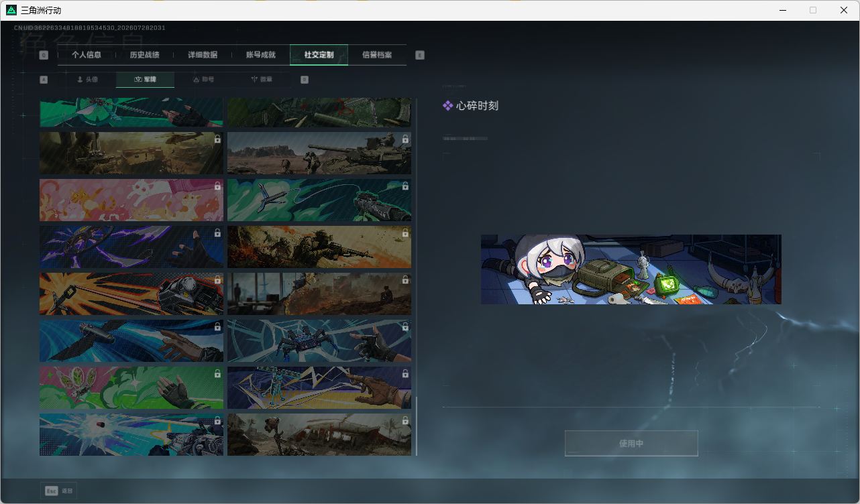Click the Esc 返回 button
860x504 pixels.
(58, 491)
